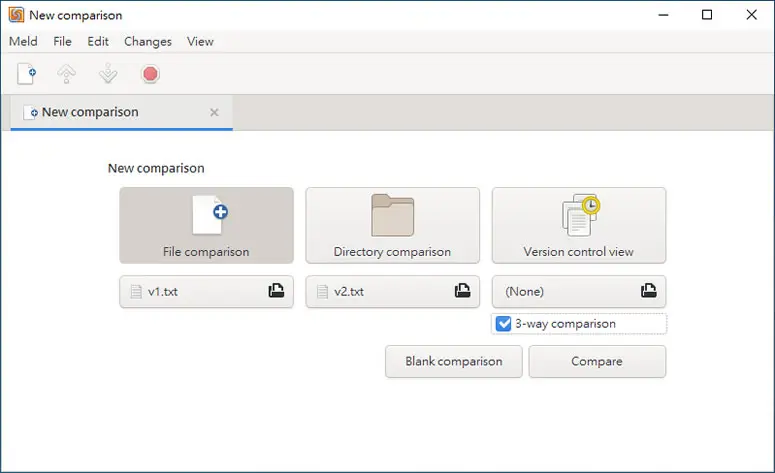Click the Compare button

(x=597, y=362)
